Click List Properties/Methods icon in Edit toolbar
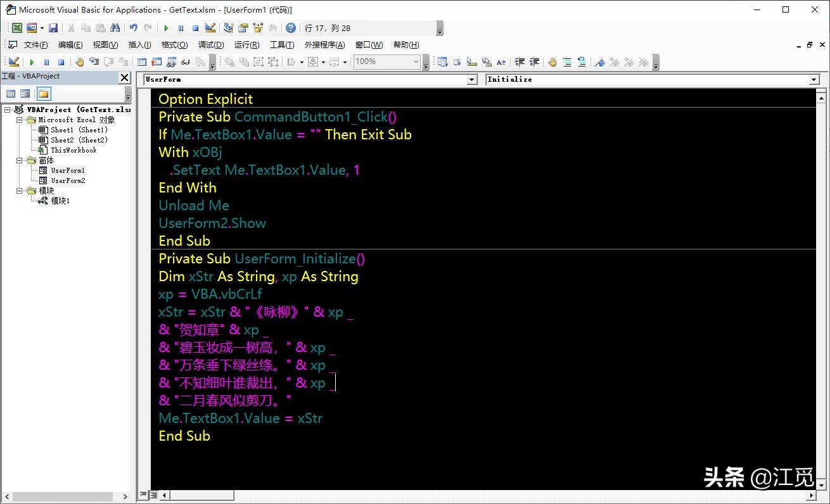The height and width of the screenshot is (504, 830). click(443, 61)
